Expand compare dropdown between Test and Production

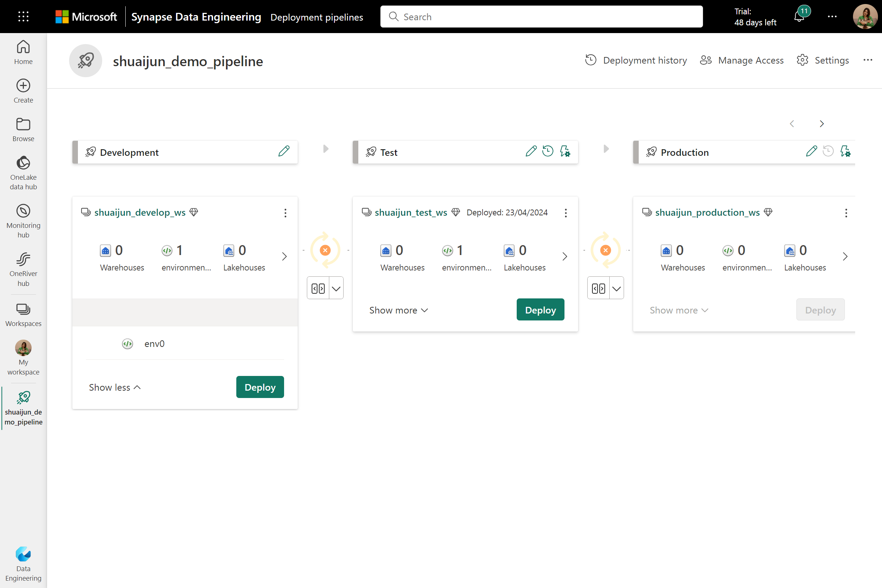617,288
